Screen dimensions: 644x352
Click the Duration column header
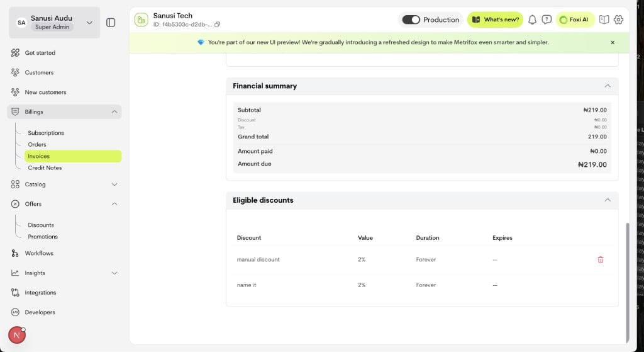[x=428, y=237]
